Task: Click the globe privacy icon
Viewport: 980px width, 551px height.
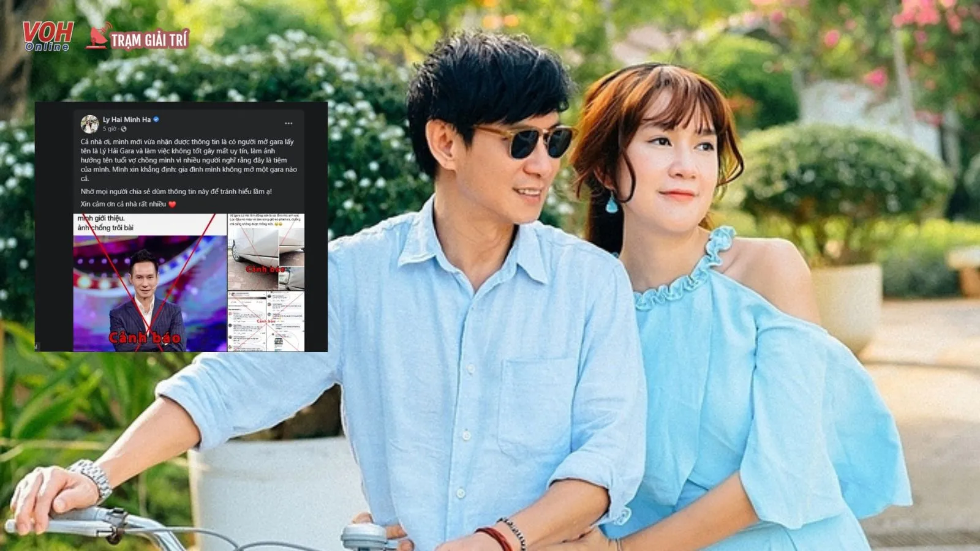Action: [124, 129]
